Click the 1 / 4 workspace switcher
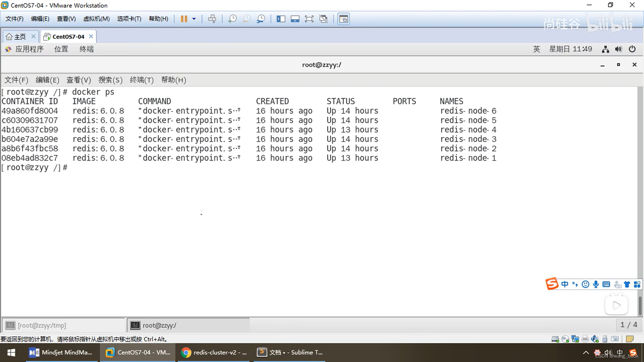644x362 pixels. point(629,325)
